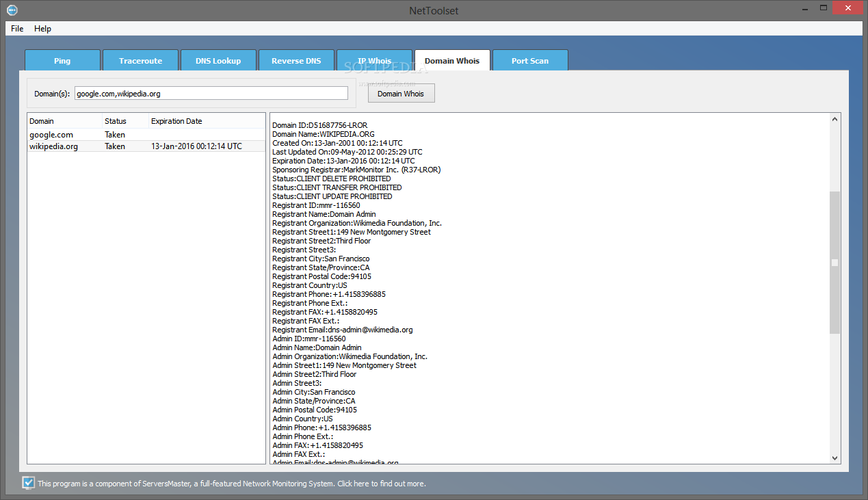This screenshot has width=868, height=500.
Task: Sort by the Domain column header
Action: click(x=65, y=121)
